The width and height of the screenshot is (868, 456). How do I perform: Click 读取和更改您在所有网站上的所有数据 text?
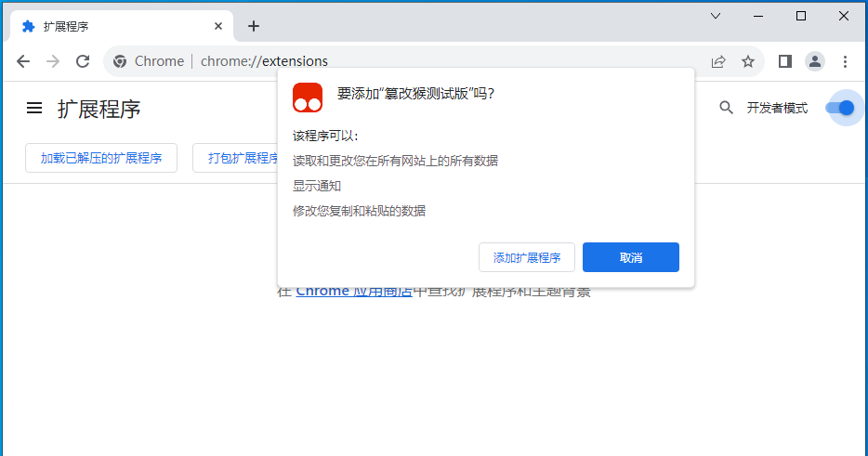point(395,161)
